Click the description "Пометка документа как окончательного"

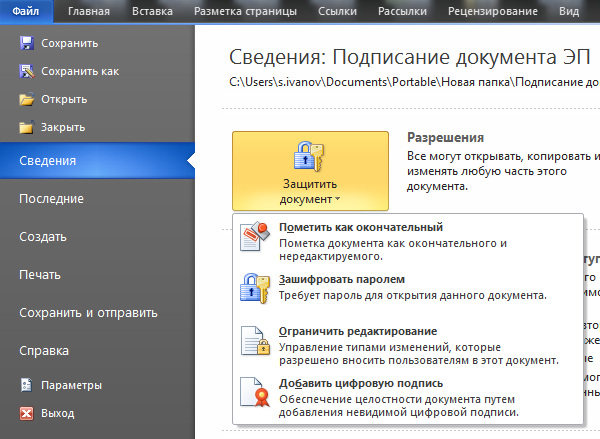coord(393,250)
